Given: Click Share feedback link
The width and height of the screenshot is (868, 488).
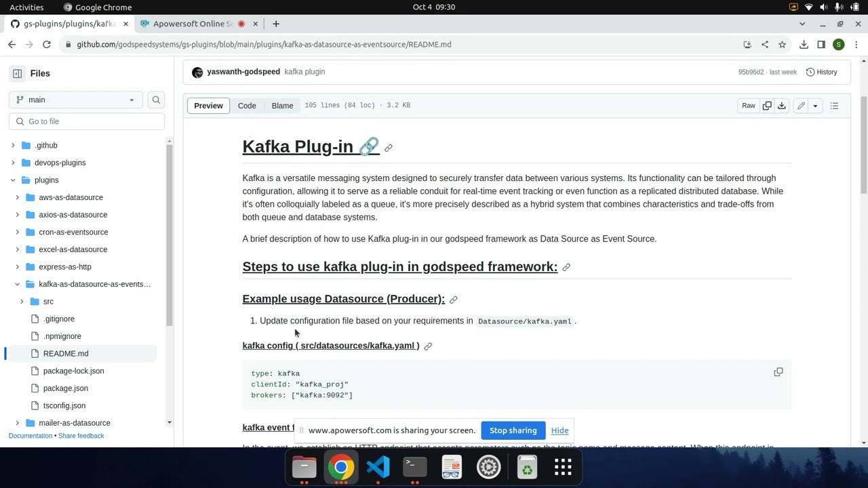Looking at the screenshot, I should [x=81, y=436].
